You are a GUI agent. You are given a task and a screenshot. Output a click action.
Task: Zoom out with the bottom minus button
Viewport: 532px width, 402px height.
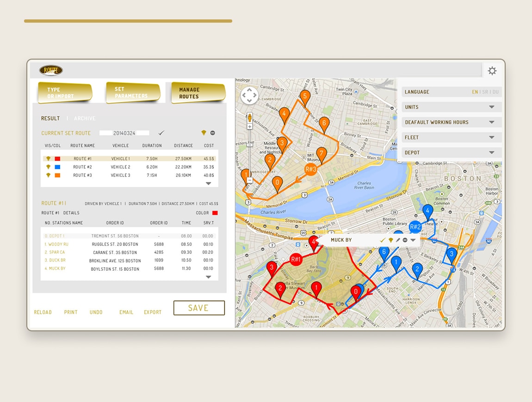tap(250, 180)
